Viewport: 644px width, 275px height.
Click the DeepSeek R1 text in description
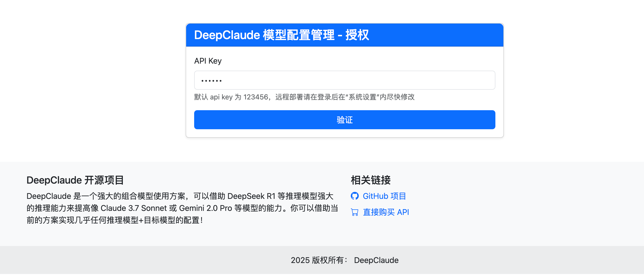coord(251,196)
